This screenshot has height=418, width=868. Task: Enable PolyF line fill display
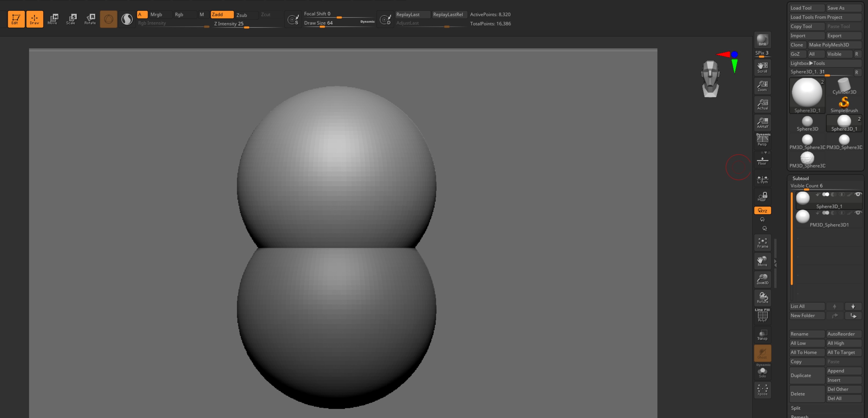click(x=762, y=316)
